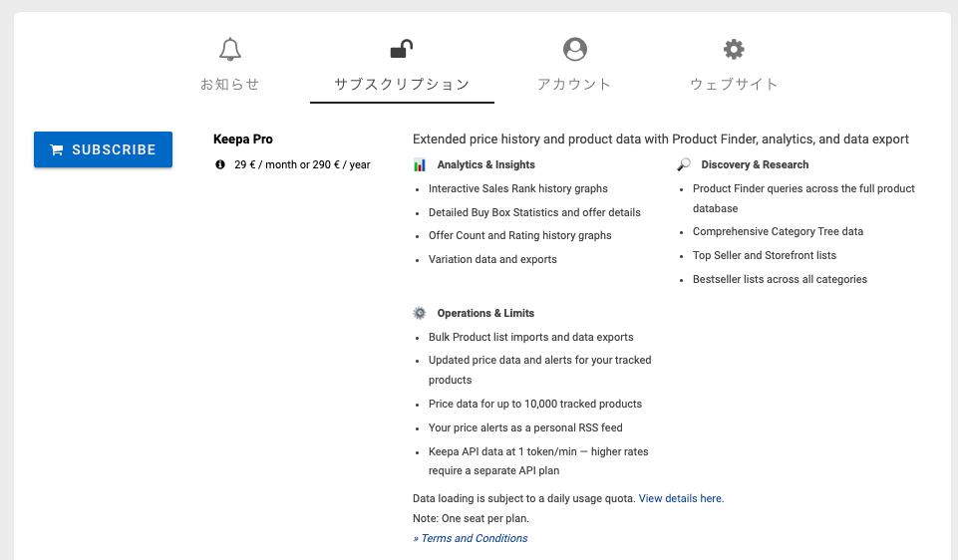Click the account avatar icon
Image resolution: width=958 pixels, height=560 pixels.
coord(575,49)
